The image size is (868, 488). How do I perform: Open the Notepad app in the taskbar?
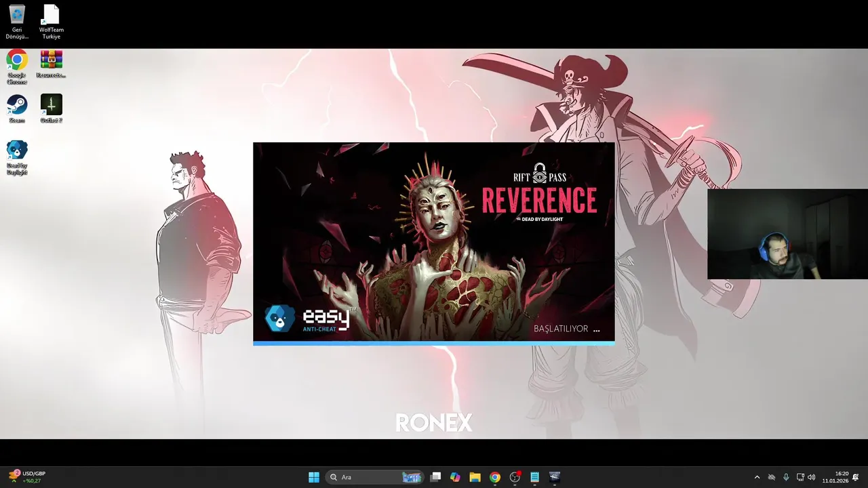pyautogui.click(x=534, y=477)
